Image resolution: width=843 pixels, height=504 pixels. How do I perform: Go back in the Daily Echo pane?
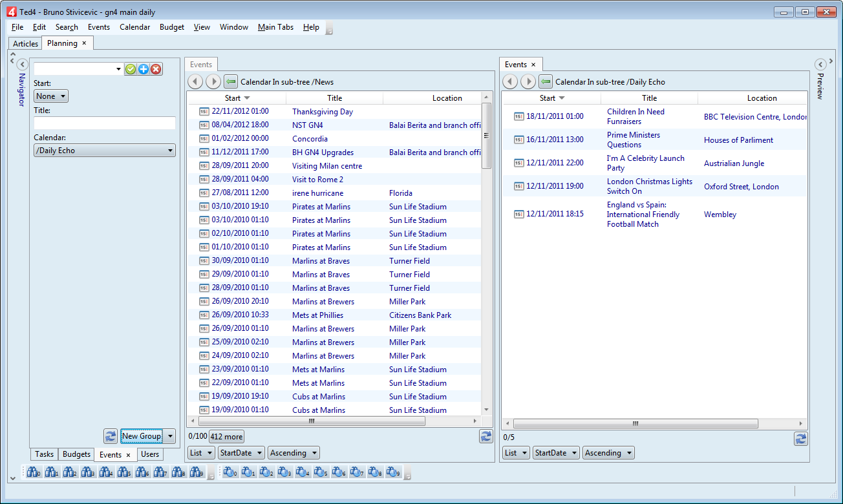[x=510, y=81]
